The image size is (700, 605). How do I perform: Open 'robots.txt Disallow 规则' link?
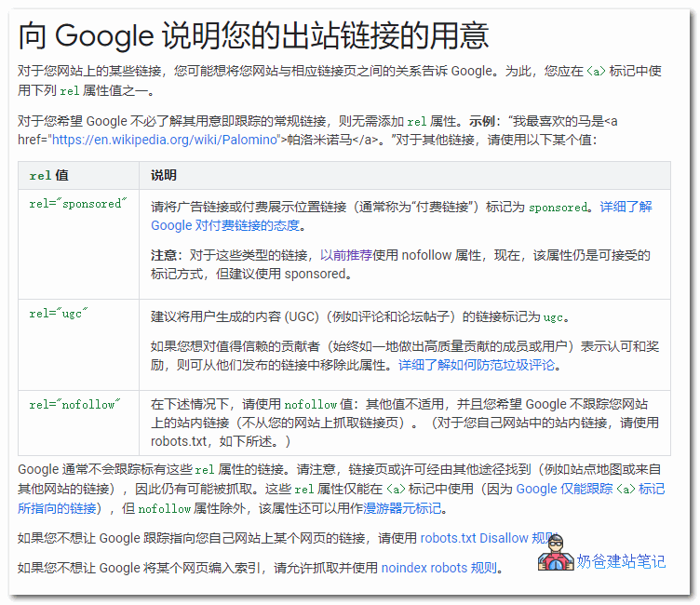490,539
